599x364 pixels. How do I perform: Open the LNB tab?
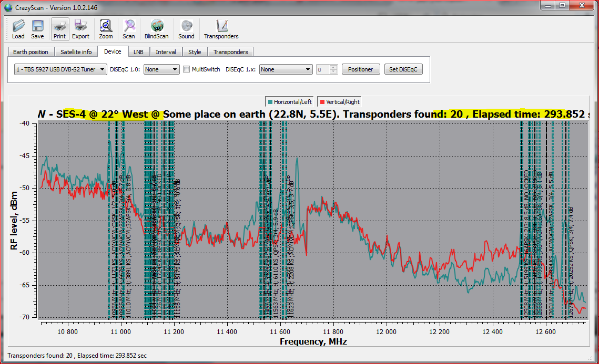(x=138, y=52)
